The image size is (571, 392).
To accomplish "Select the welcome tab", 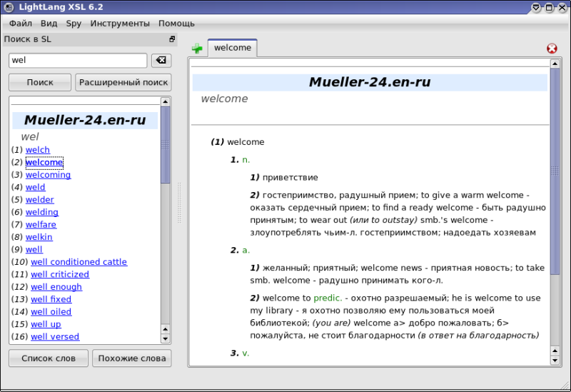I will pos(233,48).
